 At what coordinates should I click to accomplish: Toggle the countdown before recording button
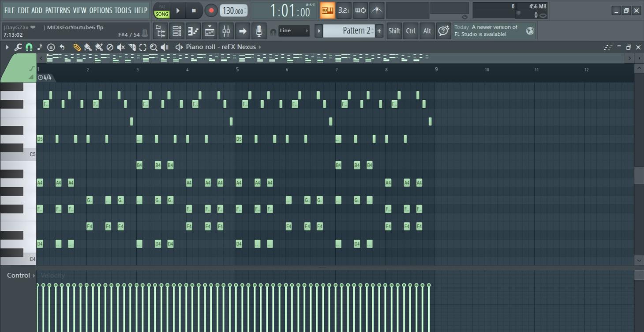[x=344, y=11]
